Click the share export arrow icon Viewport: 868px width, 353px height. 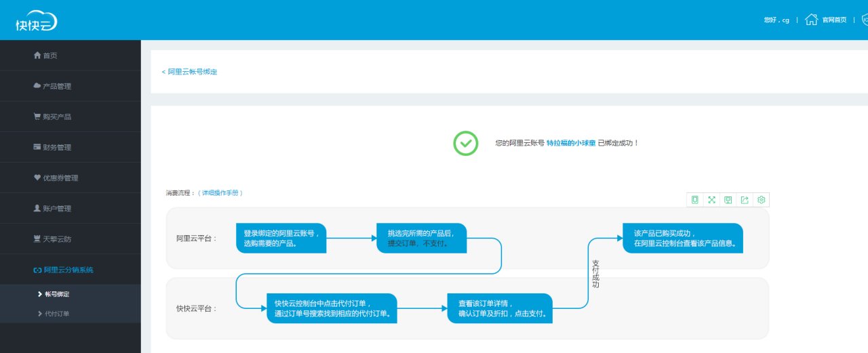click(x=745, y=200)
